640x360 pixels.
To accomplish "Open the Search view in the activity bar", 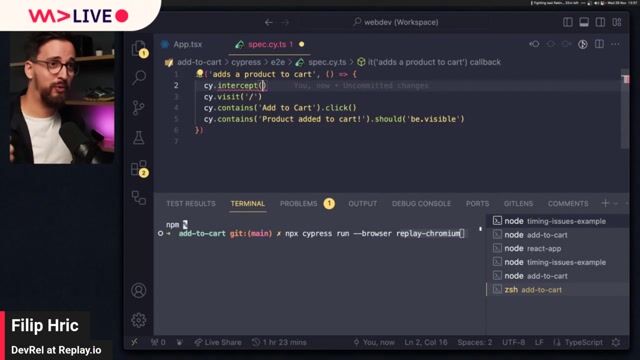I will point(139,77).
